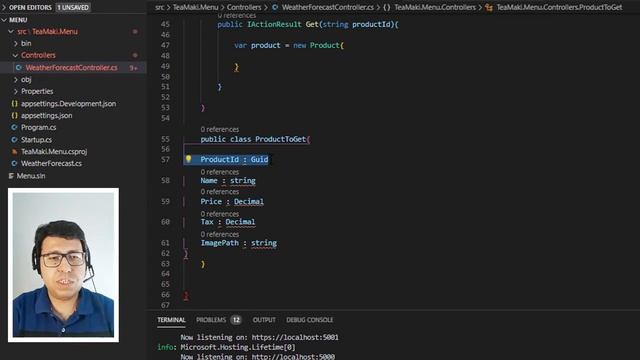Click the braces icon of appsettings.json

point(15,116)
